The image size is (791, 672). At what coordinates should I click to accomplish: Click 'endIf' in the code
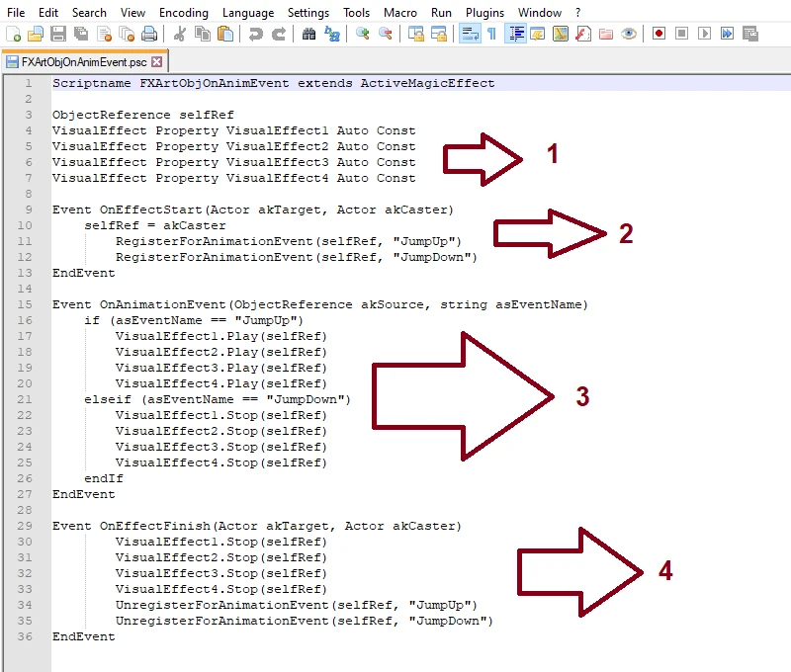tap(104, 478)
